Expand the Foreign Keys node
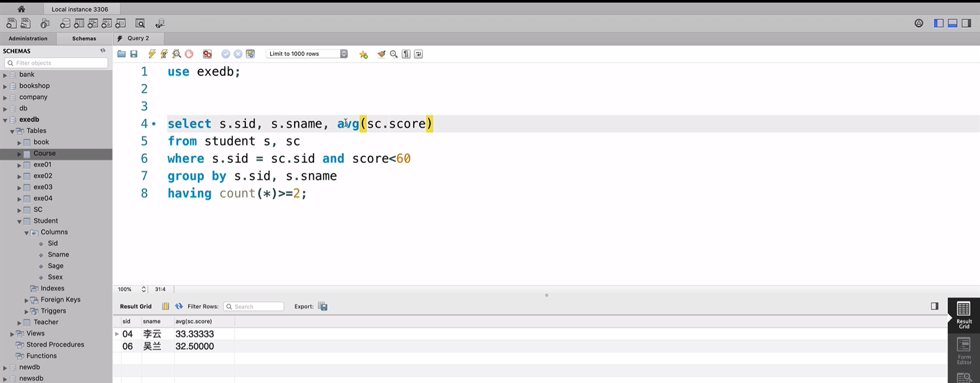 point(26,300)
